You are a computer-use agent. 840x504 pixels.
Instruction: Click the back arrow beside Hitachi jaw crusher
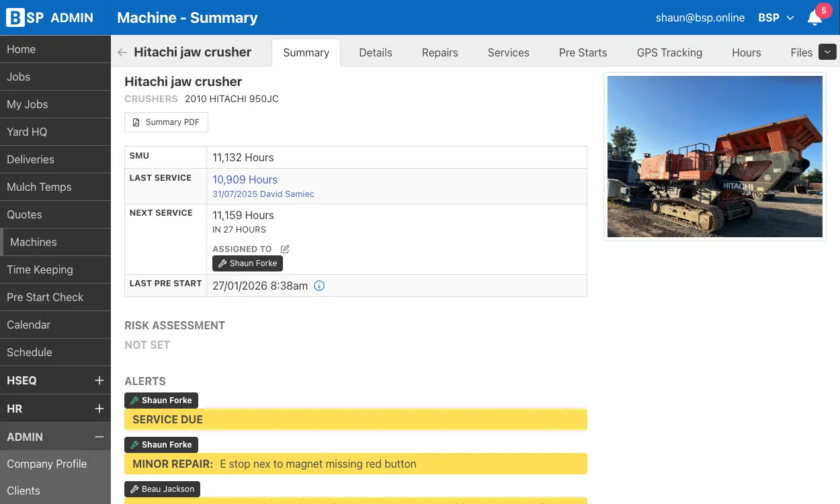[x=122, y=52]
